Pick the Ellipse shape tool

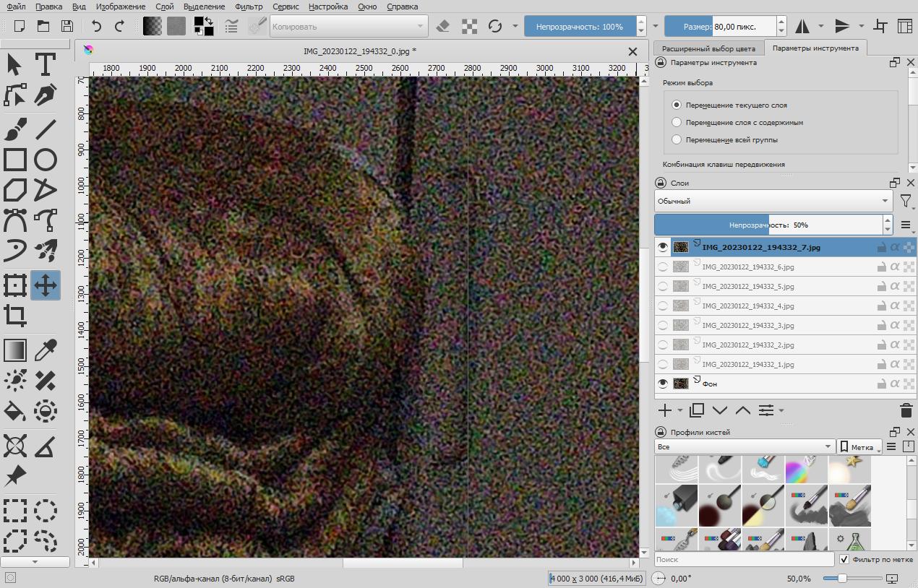(46, 159)
